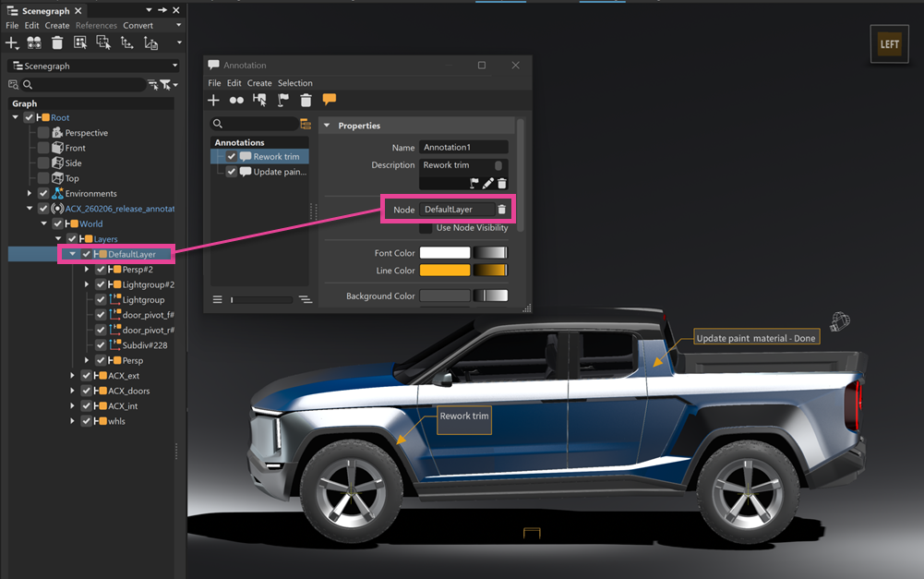Image resolution: width=924 pixels, height=579 pixels.
Task: Expand the Environments node arrow
Action: click(30, 193)
